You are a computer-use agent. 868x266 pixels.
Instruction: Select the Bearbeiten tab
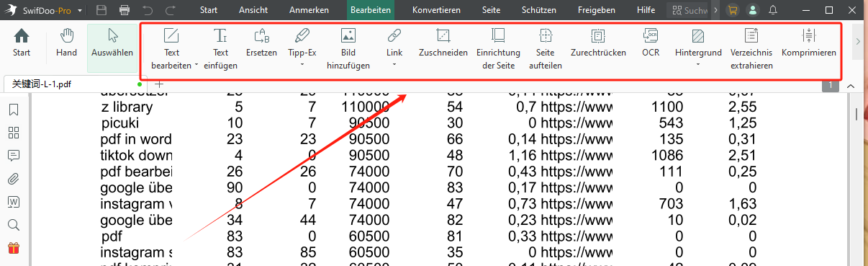(x=371, y=10)
